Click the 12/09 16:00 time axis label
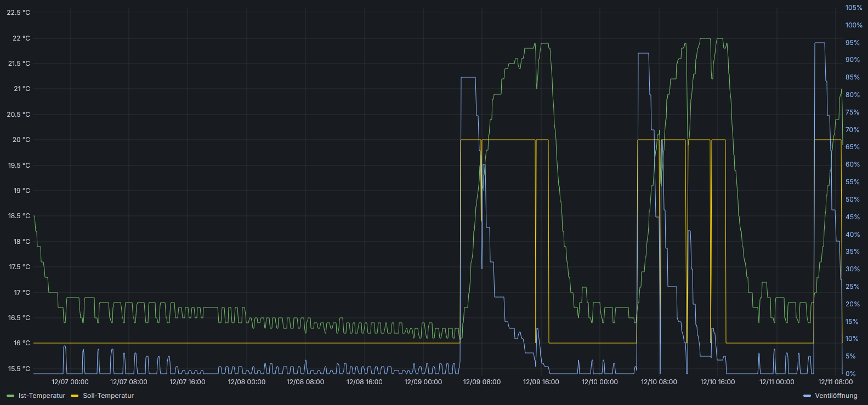This screenshot has height=405, width=868. tap(541, 382)
